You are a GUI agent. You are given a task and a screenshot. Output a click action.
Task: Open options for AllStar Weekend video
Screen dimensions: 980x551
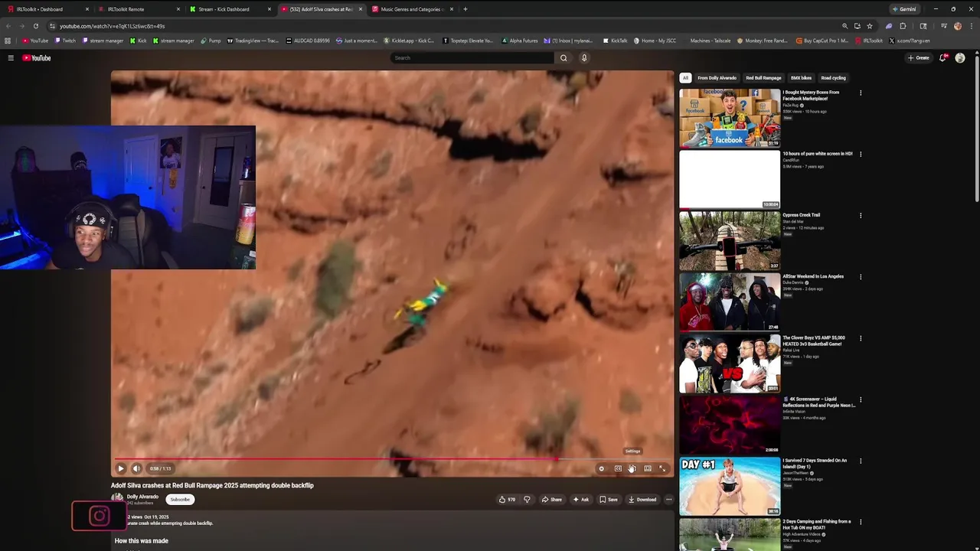[x=861, y=277]
